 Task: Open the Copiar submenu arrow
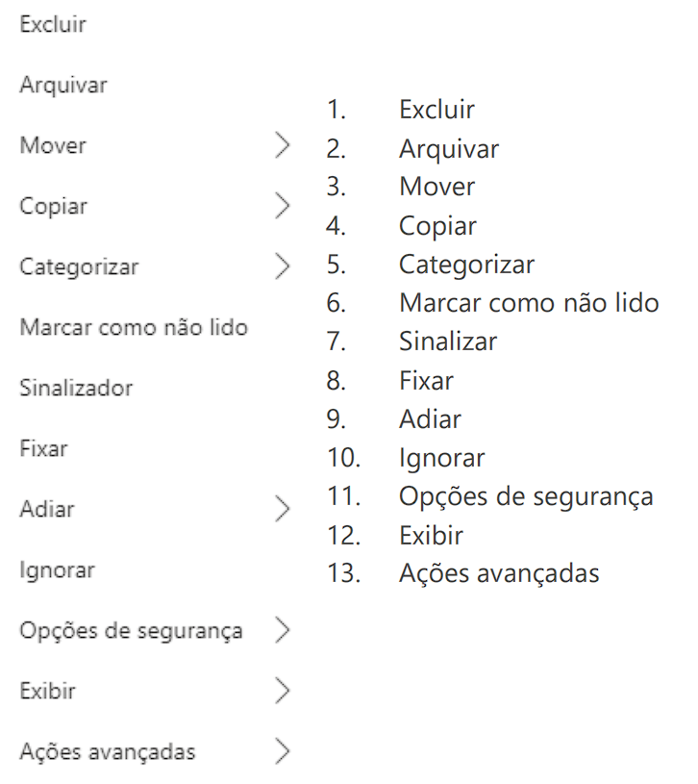(283, 206)
